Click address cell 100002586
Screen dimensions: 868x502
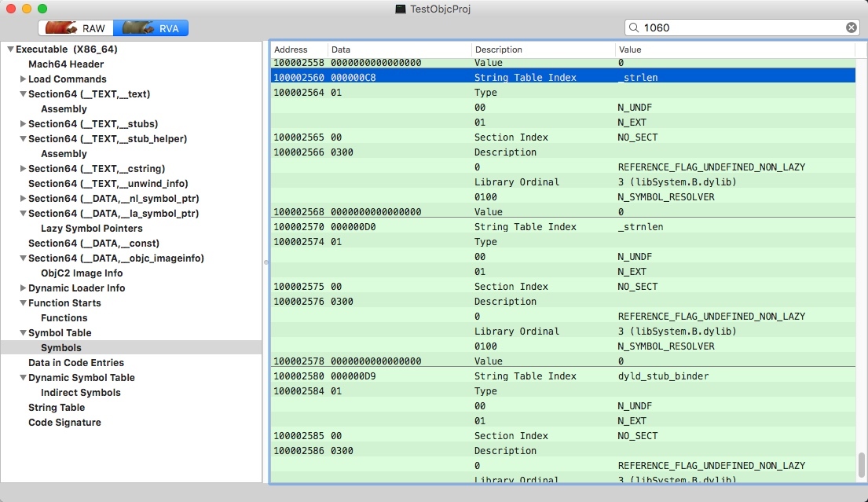299,451
